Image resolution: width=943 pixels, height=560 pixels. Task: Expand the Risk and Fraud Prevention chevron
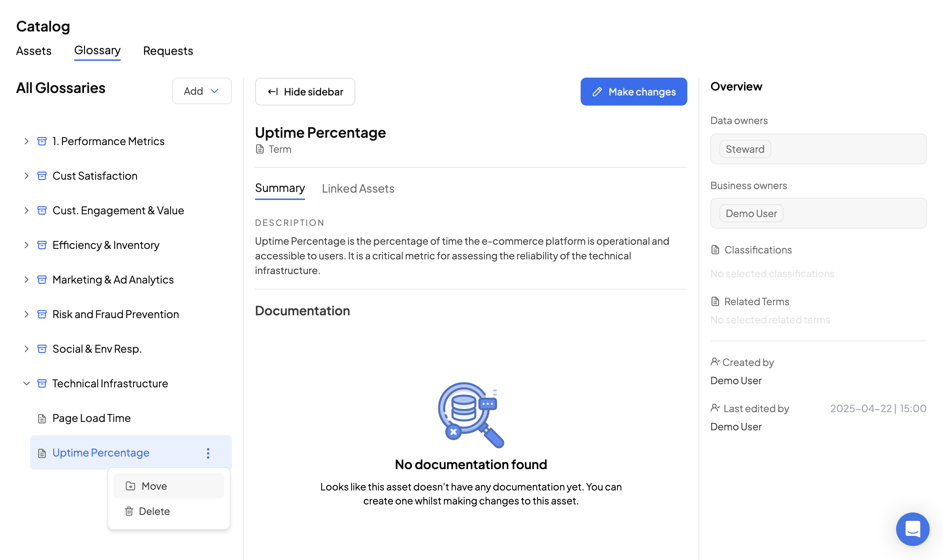[x=27, y=314]
